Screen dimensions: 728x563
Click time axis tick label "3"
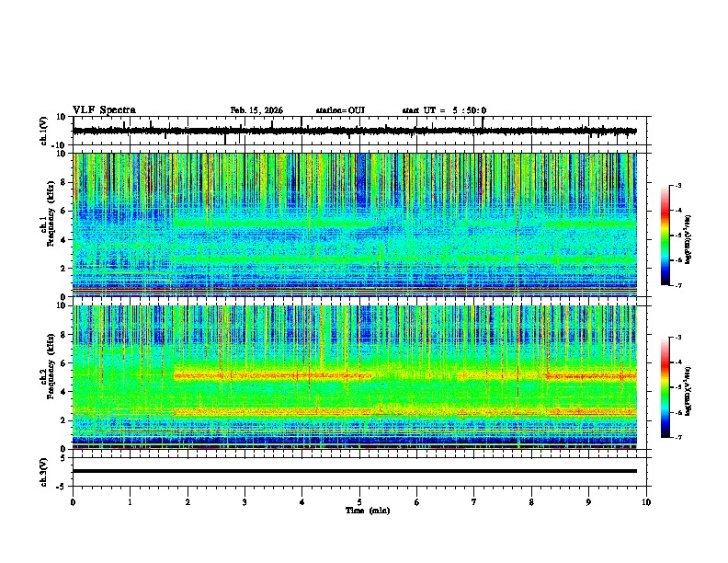[245, 502]
